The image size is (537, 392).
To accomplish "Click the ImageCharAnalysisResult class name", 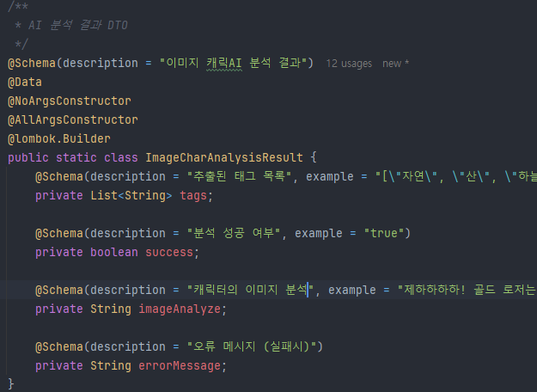I will pos(224,158).
